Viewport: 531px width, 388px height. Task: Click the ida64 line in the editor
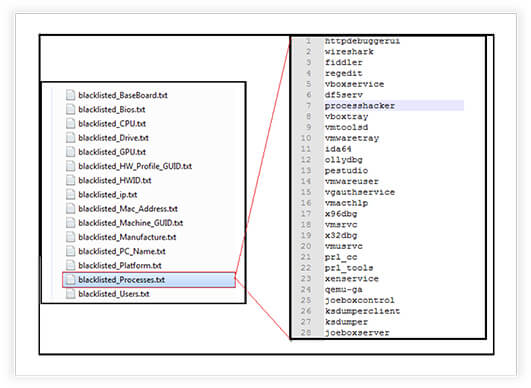tap(338, 149)
